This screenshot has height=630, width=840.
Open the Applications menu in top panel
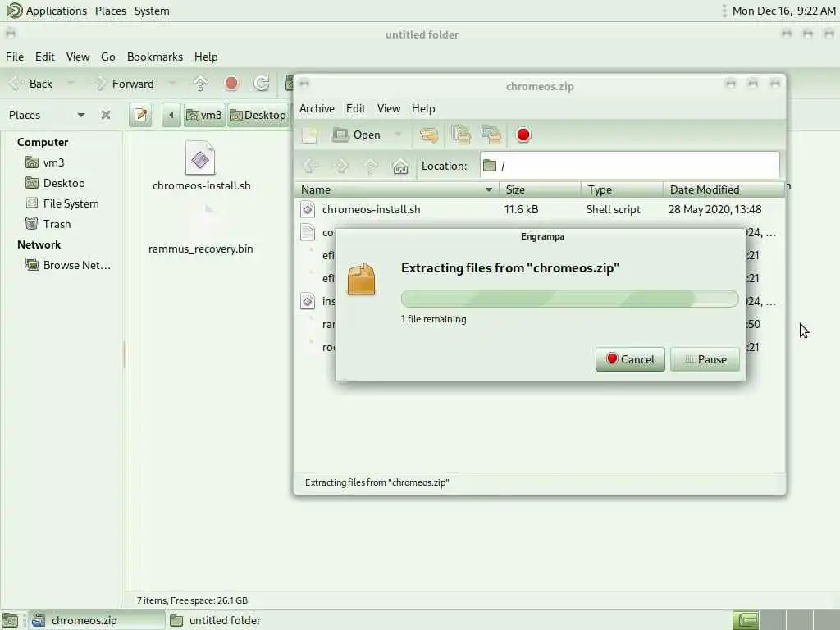46,11
